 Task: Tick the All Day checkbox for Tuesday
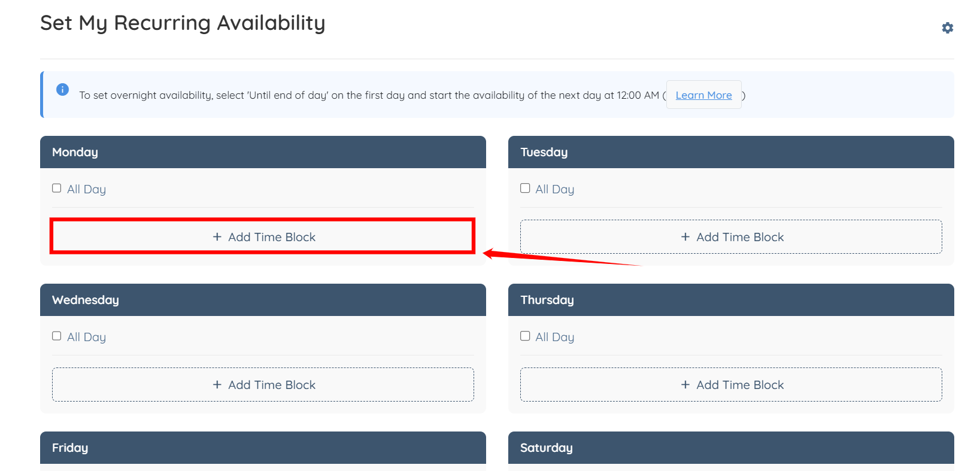tap(525, 189)
